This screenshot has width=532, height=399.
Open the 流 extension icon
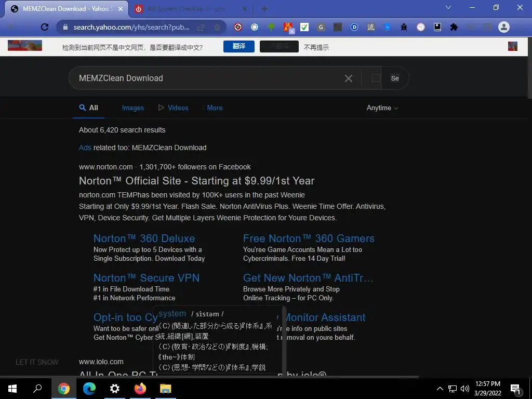tap(371, 27)
